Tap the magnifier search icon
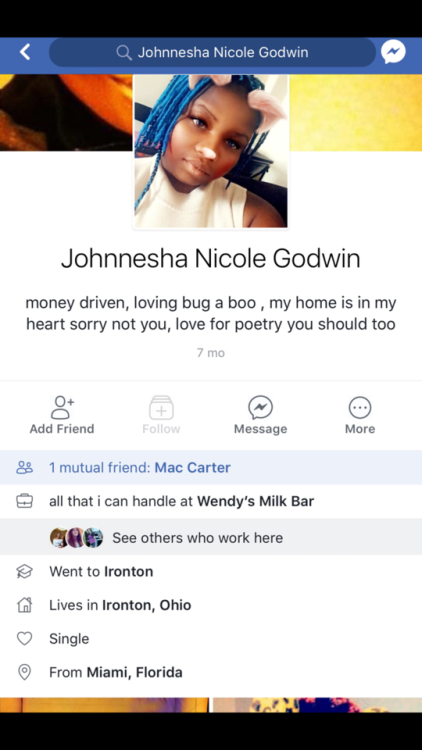Image resolution: width=422 pixels, height=750 pixels. point(124,52)
